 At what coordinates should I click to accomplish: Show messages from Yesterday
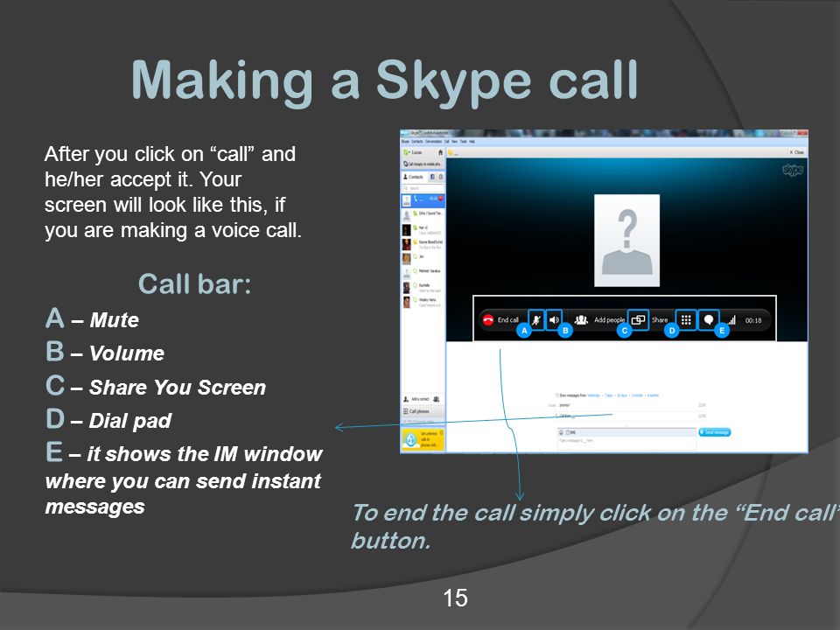coord(593,395)
